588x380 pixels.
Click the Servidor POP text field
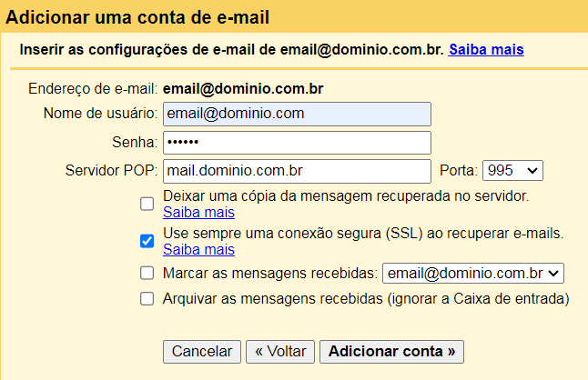[x=296, y=171]
